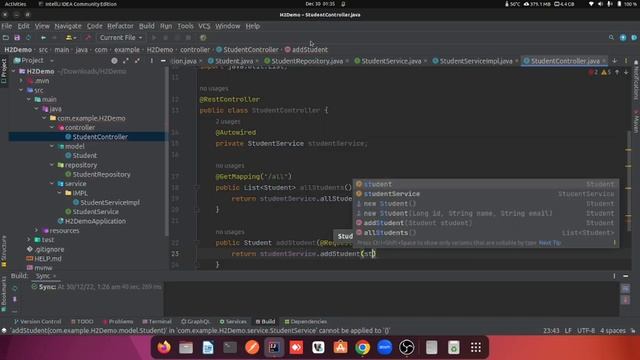Click the Run green play icon
The image size is (640, 360).
pyautogui.click(x=154, y=38)
